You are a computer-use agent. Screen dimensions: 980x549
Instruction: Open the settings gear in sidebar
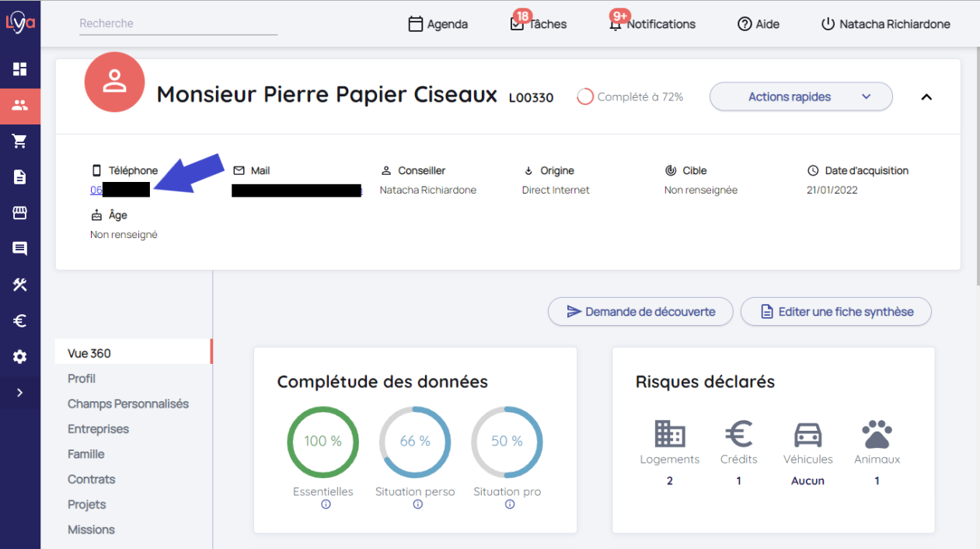[x=20, y=357]
